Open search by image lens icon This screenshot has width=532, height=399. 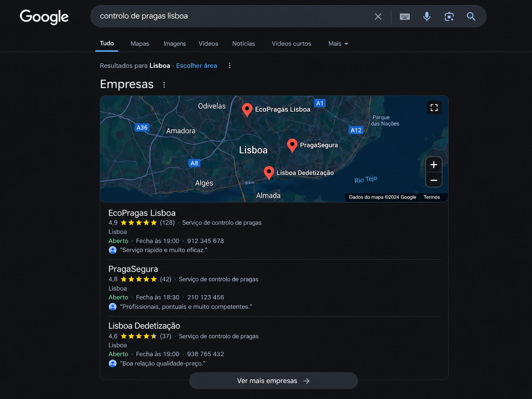[449, 17]
